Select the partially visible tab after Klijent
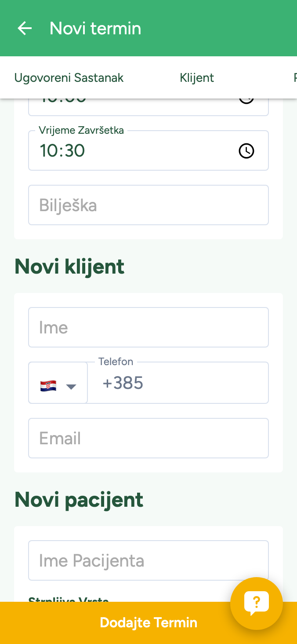 tap(294, 78)
